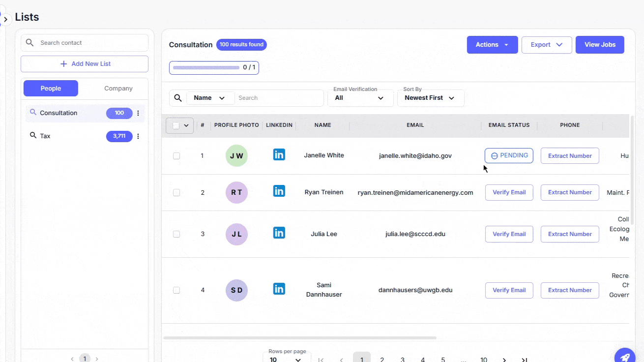Go to the last page icon
Screen dimensions: 644x362
pos(525,360)
